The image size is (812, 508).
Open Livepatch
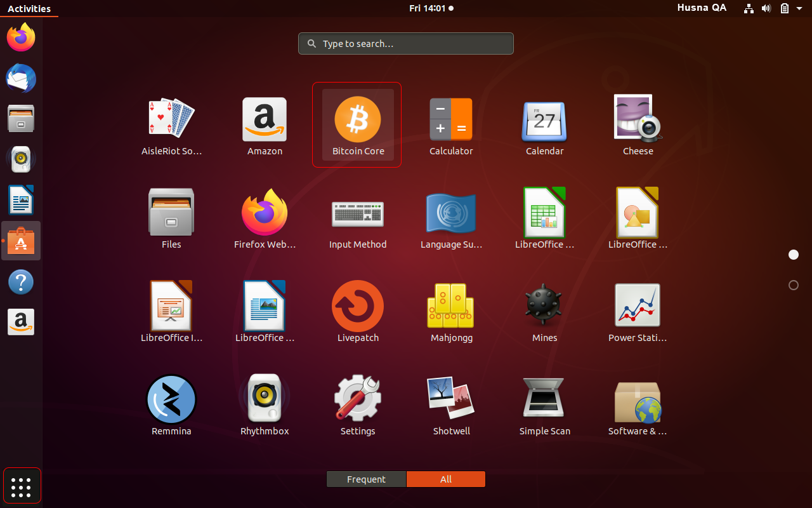click(x=358, y=312)
